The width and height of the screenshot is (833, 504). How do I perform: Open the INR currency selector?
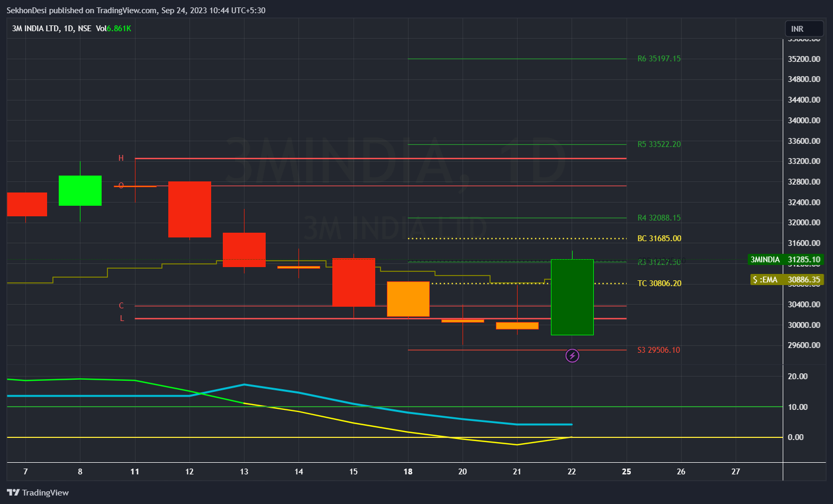[x=804, y=29]
